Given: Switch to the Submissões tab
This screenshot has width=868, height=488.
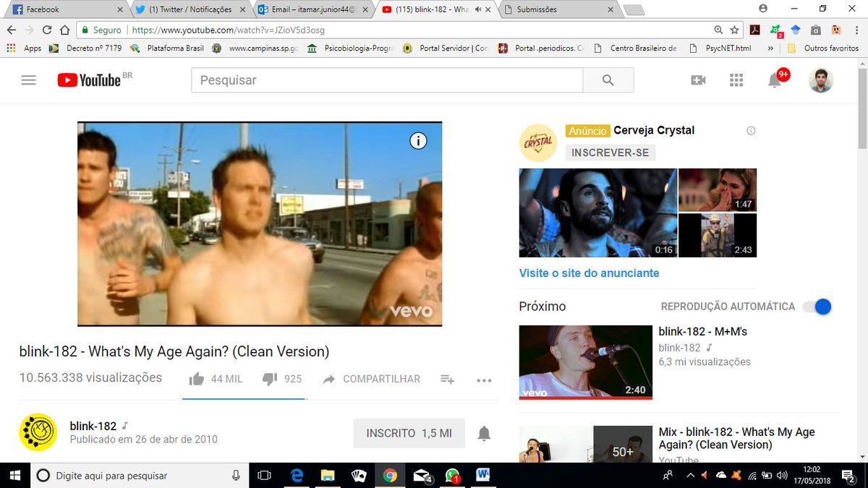Looking at the screenshot, I should pyautogui.click(x=561, y=9).
